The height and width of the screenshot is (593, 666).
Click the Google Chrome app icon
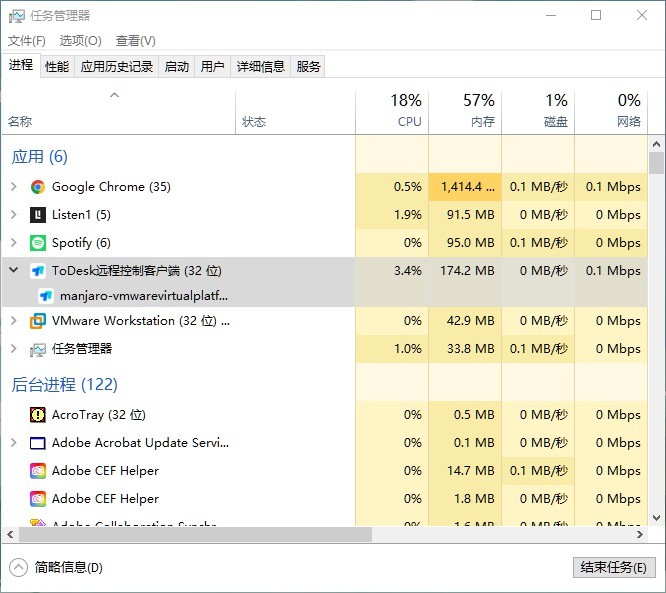tap(38, 187)
